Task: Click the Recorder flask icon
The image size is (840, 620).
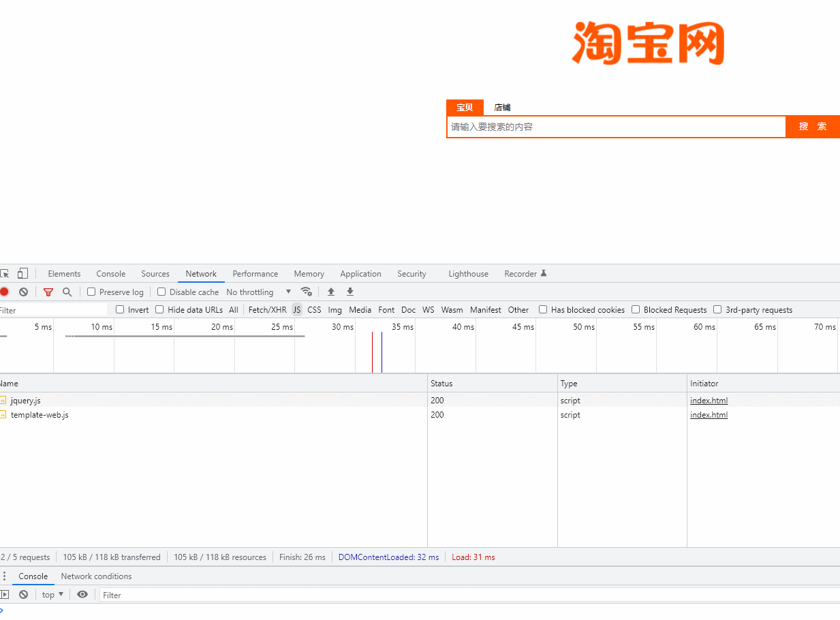Action: click(x=544, y=274)
